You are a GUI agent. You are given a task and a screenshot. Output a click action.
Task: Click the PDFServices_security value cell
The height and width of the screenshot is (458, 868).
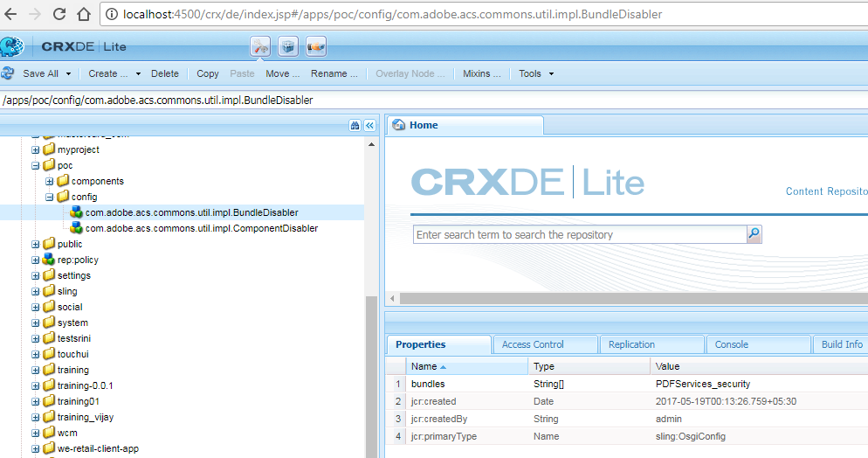pos(702,384)
